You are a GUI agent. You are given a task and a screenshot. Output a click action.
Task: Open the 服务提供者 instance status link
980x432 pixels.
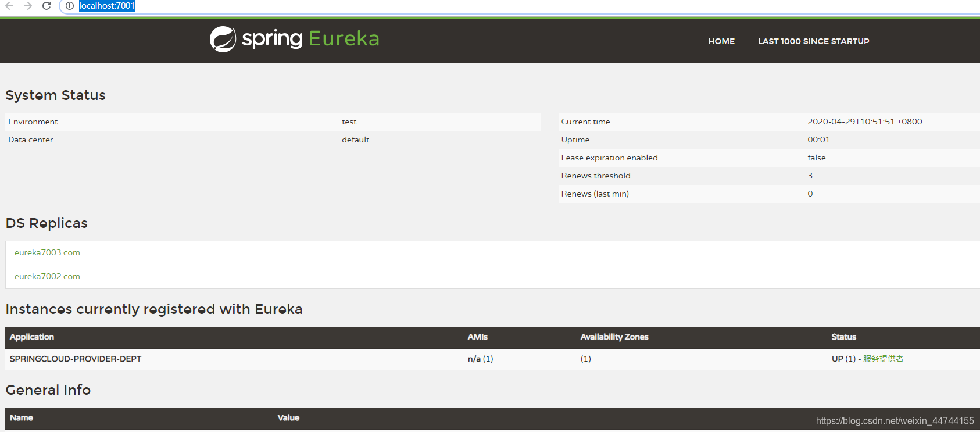[883, 359]
